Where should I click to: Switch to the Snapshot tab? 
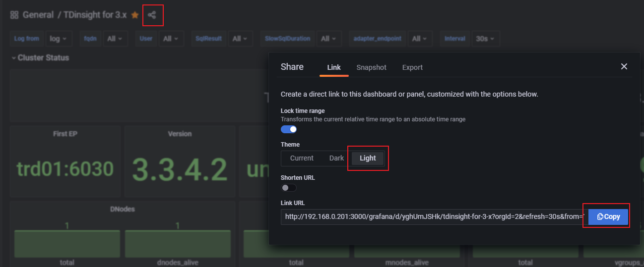(371, 67)
